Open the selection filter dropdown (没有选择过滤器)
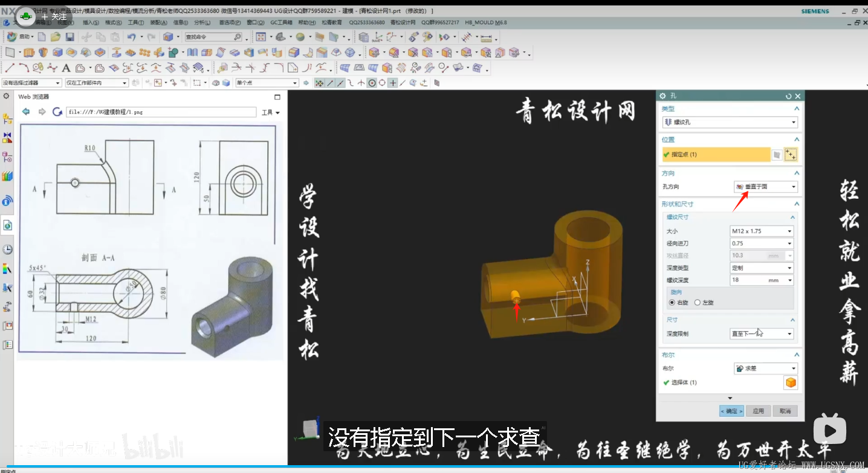The width and height of the screenshot is (868, 473). click(x=31, y=83)
